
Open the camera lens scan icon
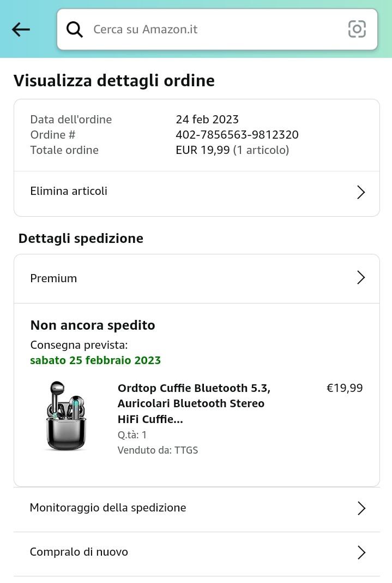point(357,29)
